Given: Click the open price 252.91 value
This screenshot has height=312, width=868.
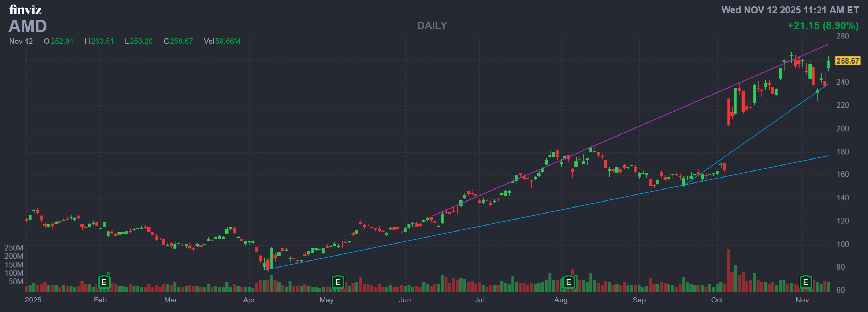Looking at the screenshot, I should click(x=62, y=41).
